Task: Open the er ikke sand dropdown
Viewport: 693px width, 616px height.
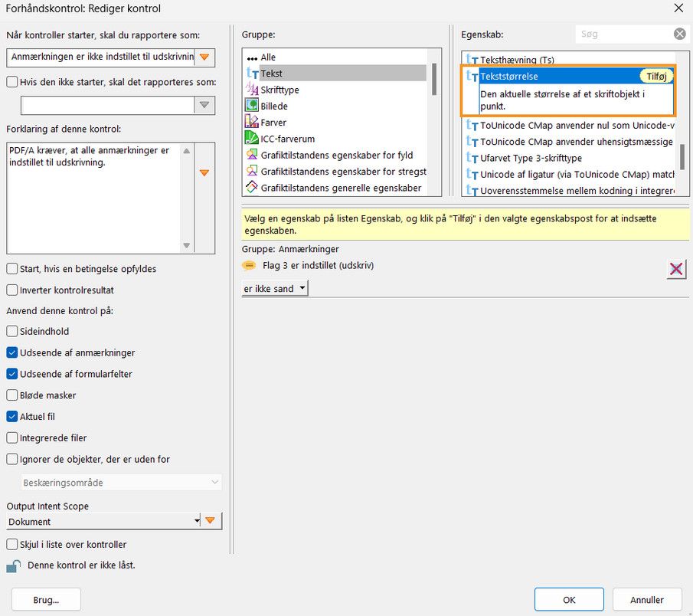Action: click(274, 288)
